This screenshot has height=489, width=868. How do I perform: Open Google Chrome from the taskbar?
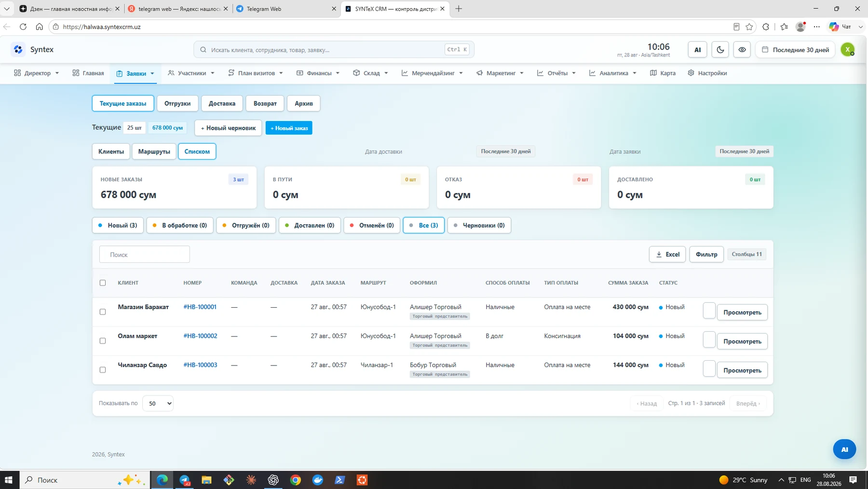point(296,480)
